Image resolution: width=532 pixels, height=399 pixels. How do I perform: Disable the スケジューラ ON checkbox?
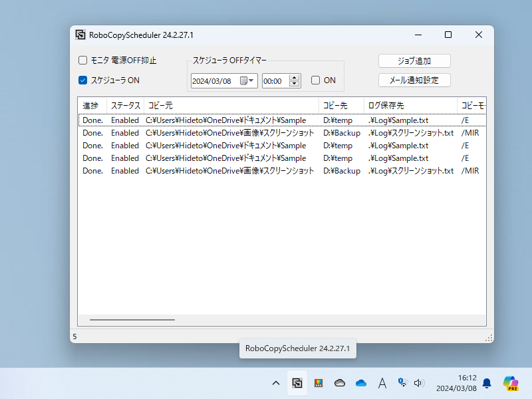(x=82, y=80)
